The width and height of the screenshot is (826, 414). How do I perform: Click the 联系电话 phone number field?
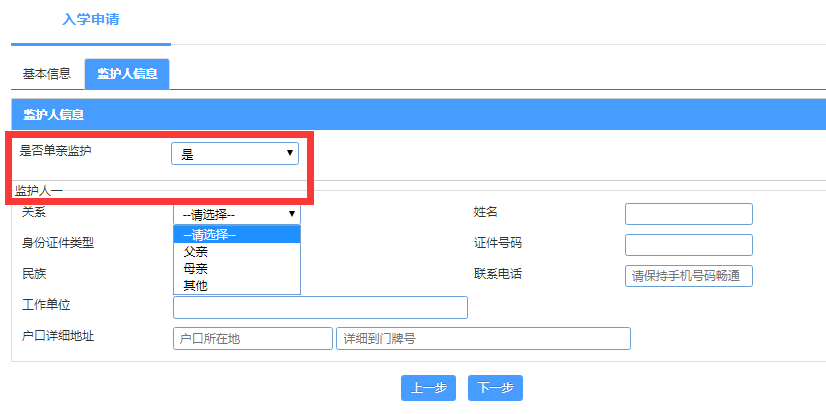pyautogui.click(x=688, y=276)
